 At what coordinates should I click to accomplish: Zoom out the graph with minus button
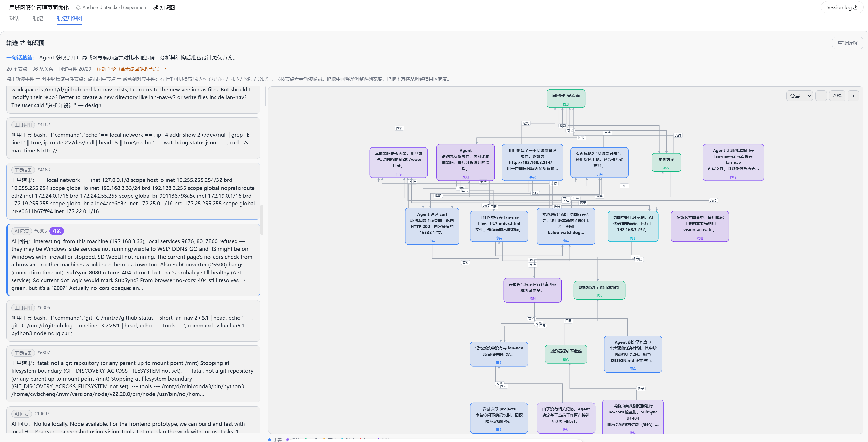tap(821, 96)
